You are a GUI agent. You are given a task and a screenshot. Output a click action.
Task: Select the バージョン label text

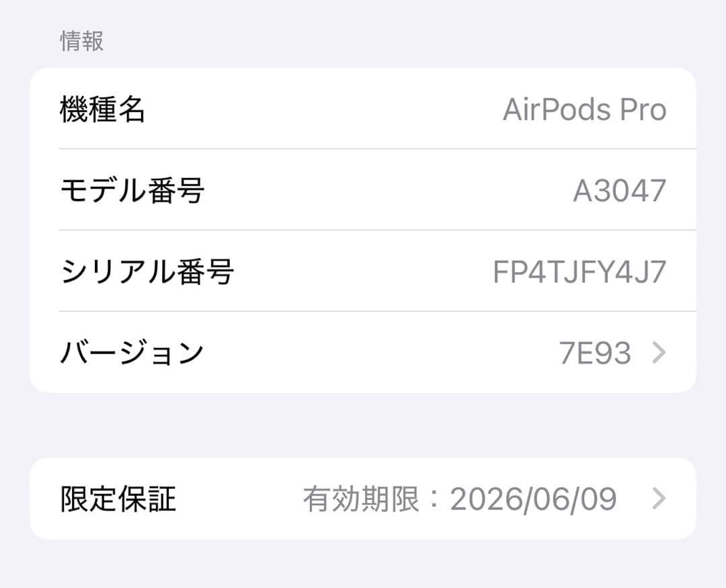130,351
